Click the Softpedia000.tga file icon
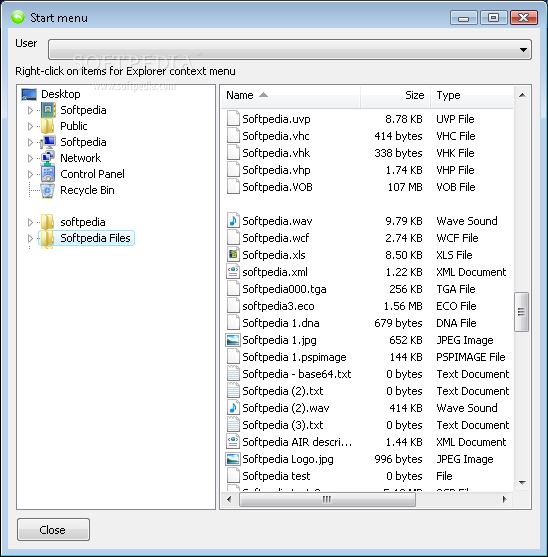This screenshot has width=548, height=557. tap(233, 289)
